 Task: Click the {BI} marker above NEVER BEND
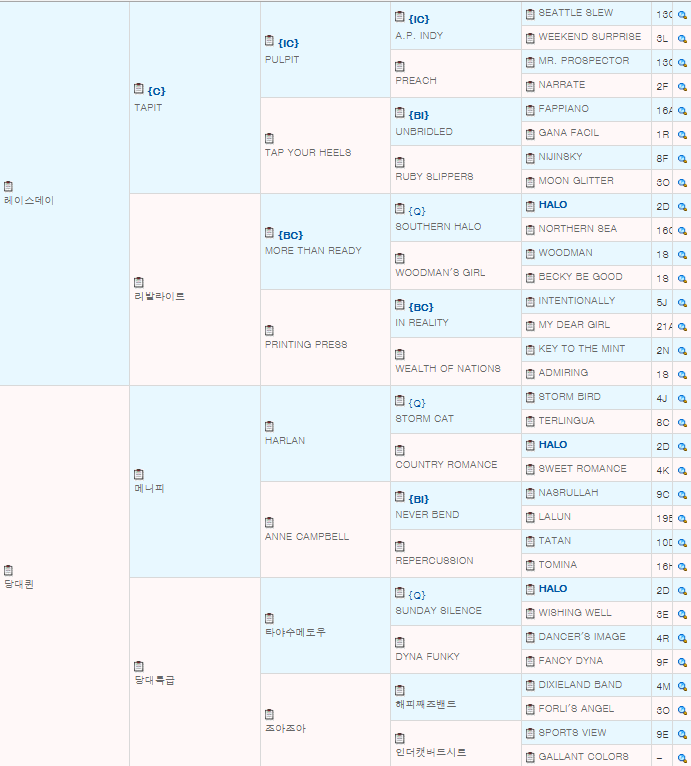419,499
